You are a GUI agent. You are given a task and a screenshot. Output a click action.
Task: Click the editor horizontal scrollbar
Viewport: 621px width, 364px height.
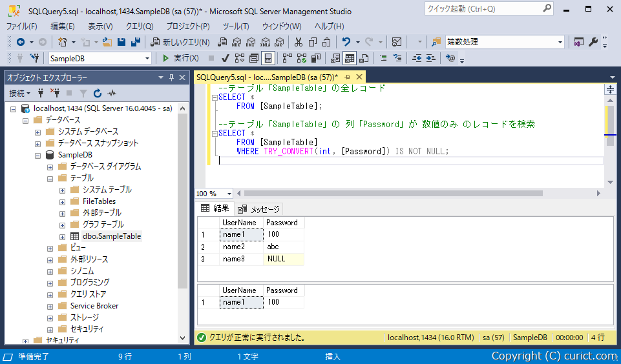click(394, 194)
